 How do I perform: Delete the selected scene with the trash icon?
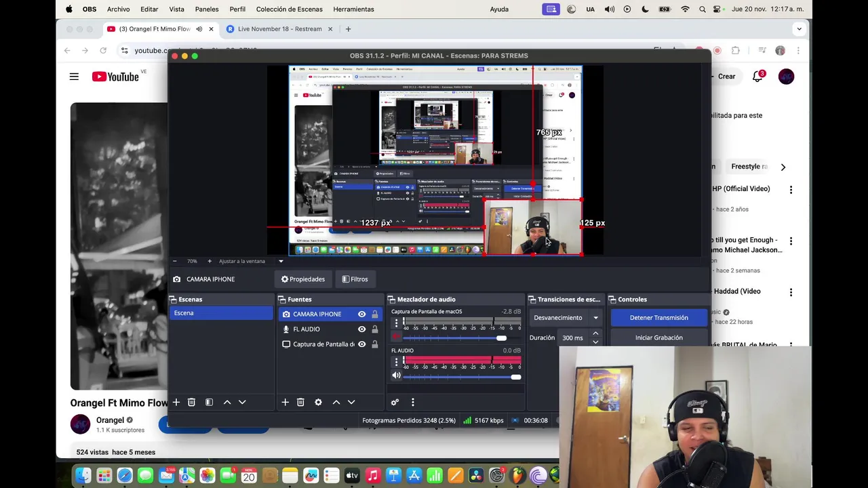pyautogui.click(x=191, y=403)
